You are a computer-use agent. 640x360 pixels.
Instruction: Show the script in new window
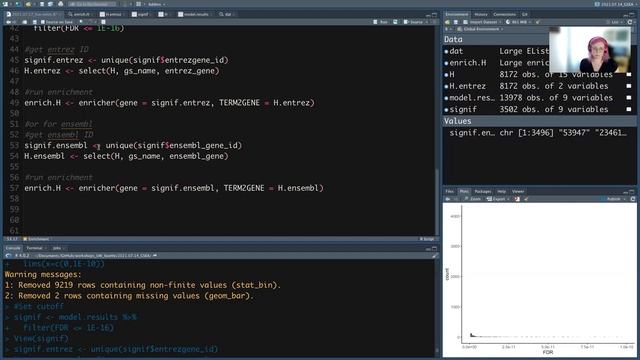pyautogui.click(x=24, y=22)
